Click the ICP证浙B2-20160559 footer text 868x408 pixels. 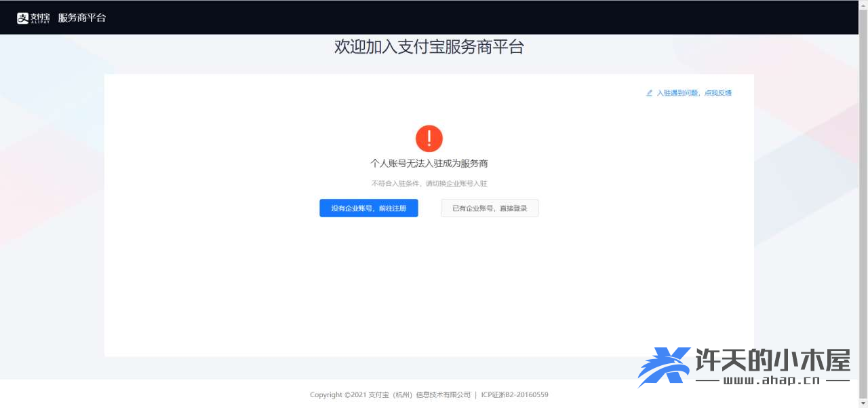pyautogui.click(x=515, y=394)
